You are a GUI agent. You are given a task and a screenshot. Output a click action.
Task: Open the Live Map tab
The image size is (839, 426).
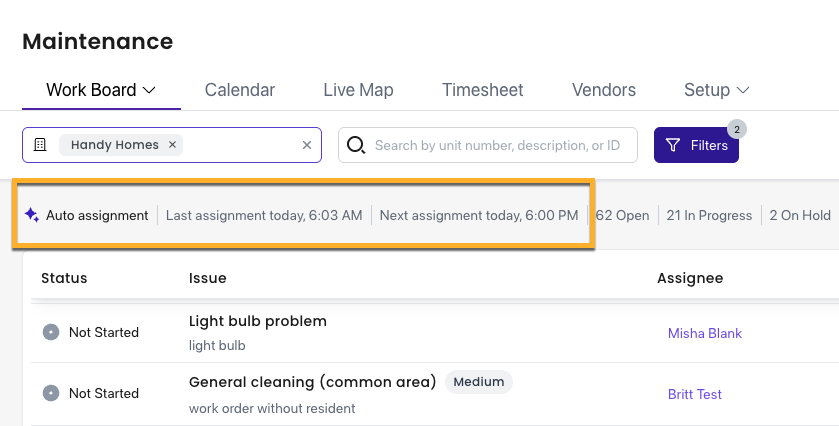point(359,90)
